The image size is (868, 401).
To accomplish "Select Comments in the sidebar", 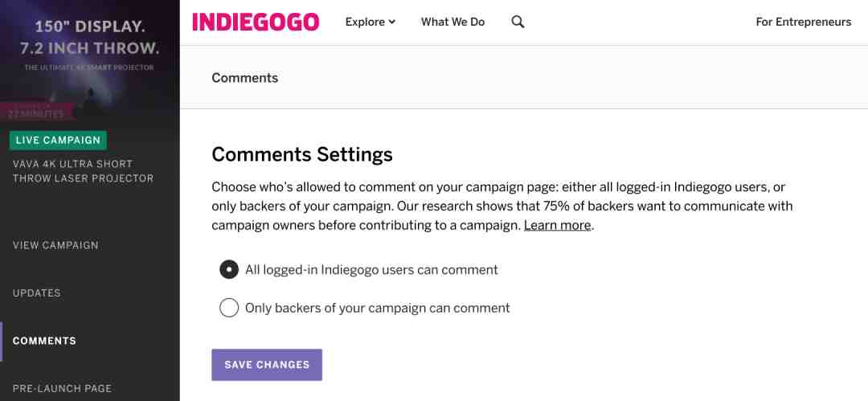I will click(x=44, y=341).
